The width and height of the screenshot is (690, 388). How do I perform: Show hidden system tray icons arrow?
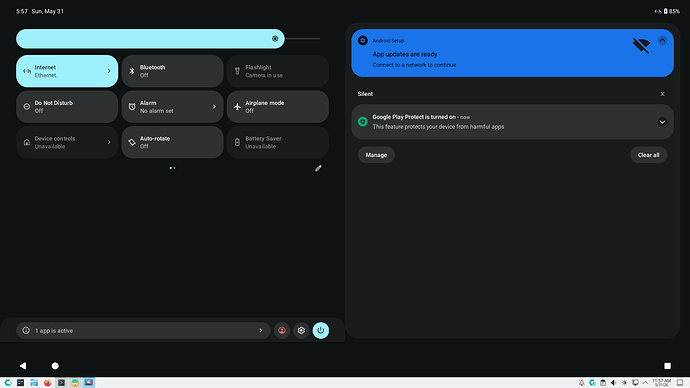pos(646,383)
